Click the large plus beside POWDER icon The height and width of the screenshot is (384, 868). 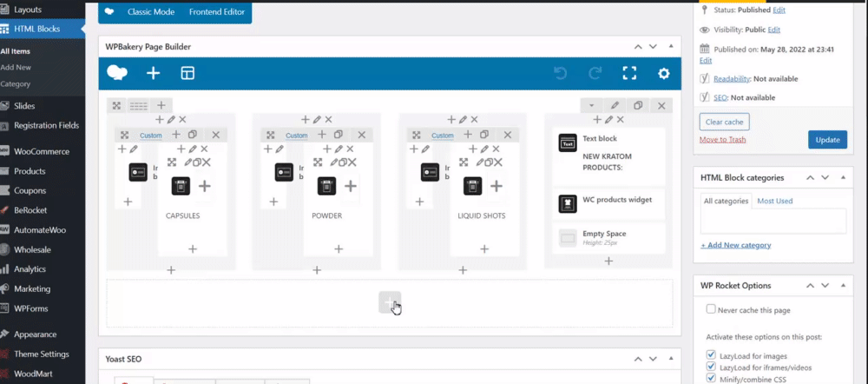pos(351,186)
